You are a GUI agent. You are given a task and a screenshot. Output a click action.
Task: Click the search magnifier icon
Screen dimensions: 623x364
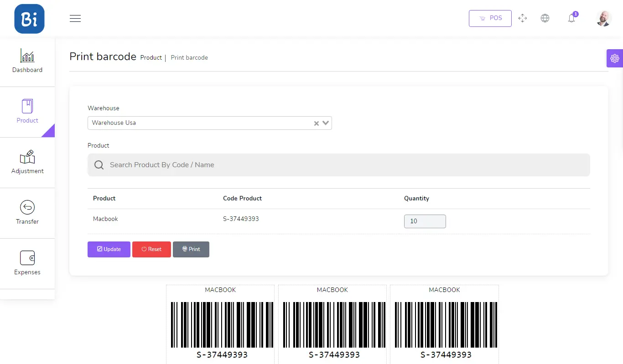(99, 165)
